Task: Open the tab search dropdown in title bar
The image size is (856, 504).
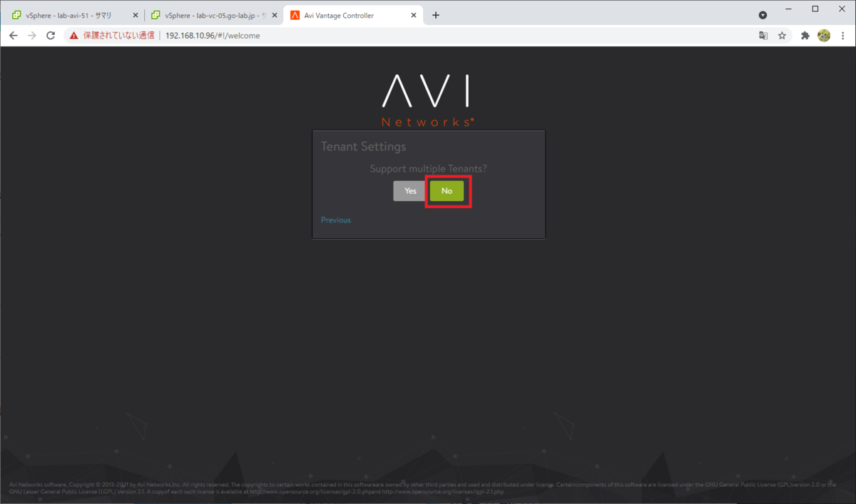Action: tap(763, 15)
